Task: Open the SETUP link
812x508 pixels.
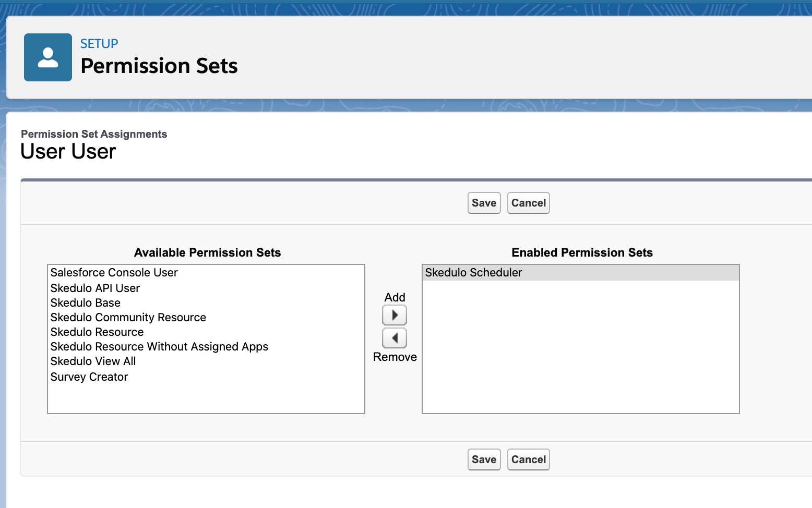Action: pyautogui.click(x=99, y=44)
